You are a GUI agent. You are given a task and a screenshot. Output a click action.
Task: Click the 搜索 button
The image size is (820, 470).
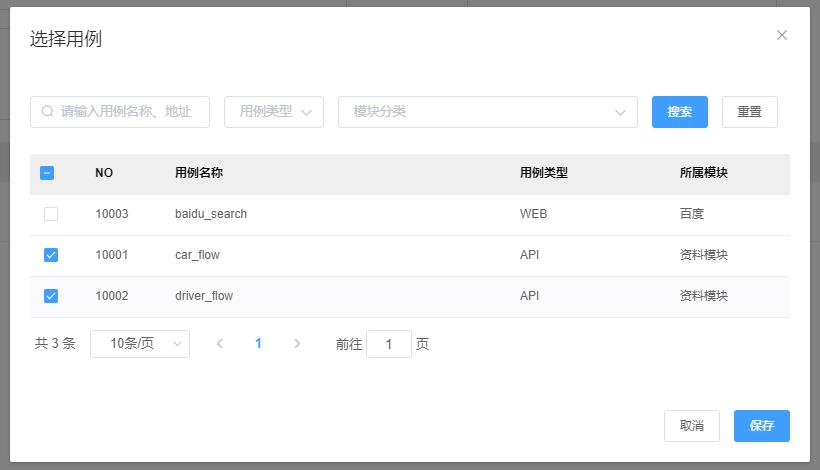click(680, 112)
